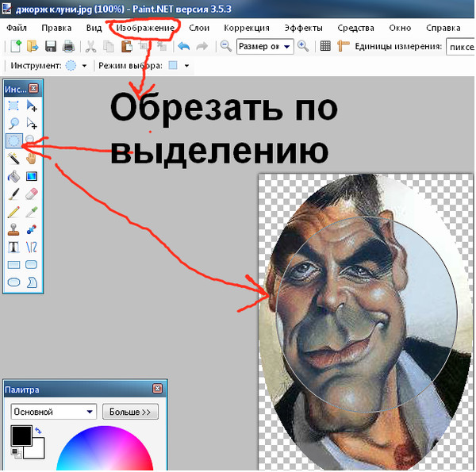
Task: Select the Ellipse Select tool
Action: coord(13,141)
